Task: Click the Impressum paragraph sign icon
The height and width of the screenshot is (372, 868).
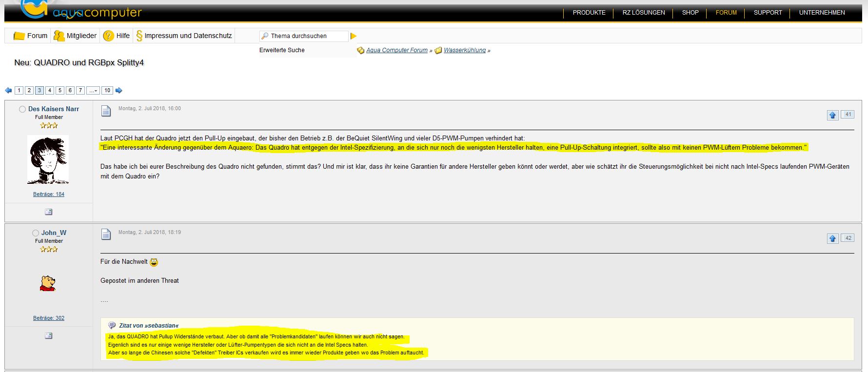Action: click(139, 36)
